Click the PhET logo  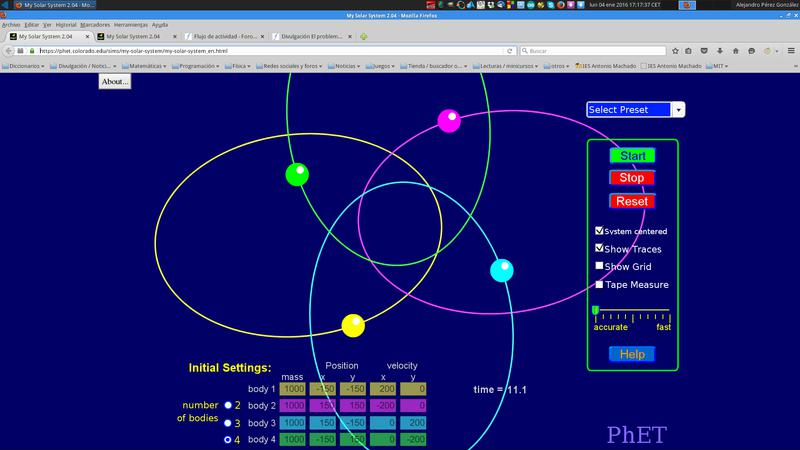(636, 433)
